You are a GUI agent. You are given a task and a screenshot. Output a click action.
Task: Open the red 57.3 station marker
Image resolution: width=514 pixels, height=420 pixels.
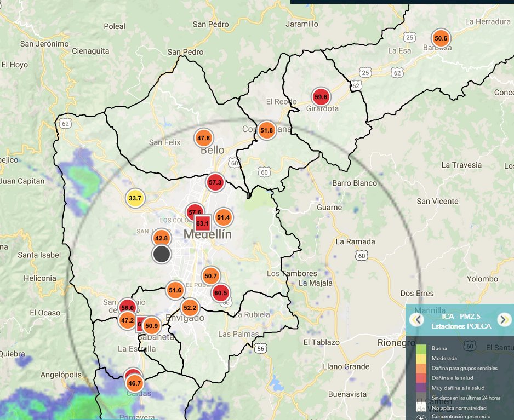point(215,182)
